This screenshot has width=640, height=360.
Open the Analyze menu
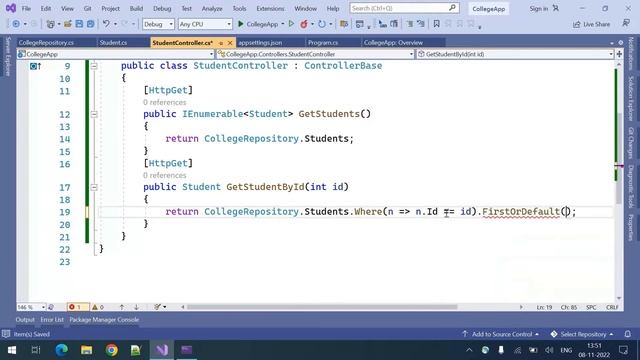point(212,8)
